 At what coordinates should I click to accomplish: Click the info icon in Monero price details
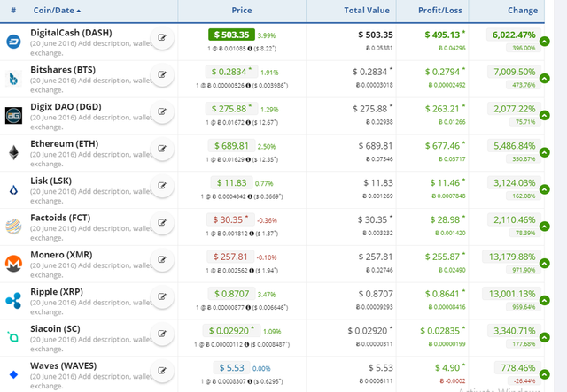[x=248, y=271]
